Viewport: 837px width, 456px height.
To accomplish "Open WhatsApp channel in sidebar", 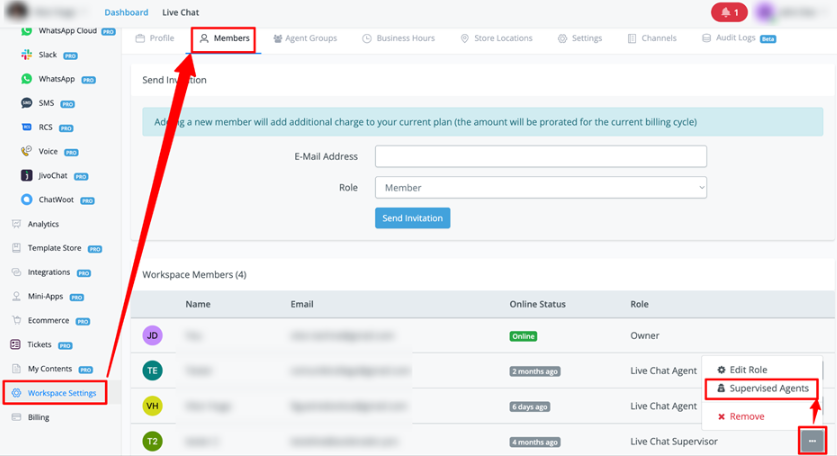I will (x=56, y=79).
